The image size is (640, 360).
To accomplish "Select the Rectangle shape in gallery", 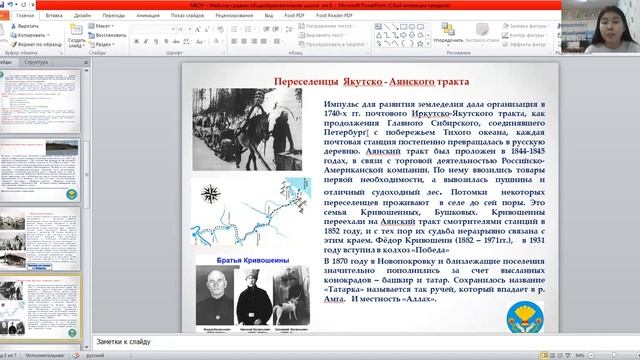I will (x=403, y=27).
